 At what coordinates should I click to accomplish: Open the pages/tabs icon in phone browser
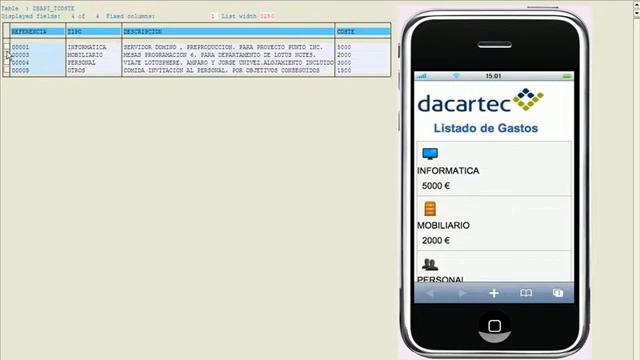tap(558, 293)
